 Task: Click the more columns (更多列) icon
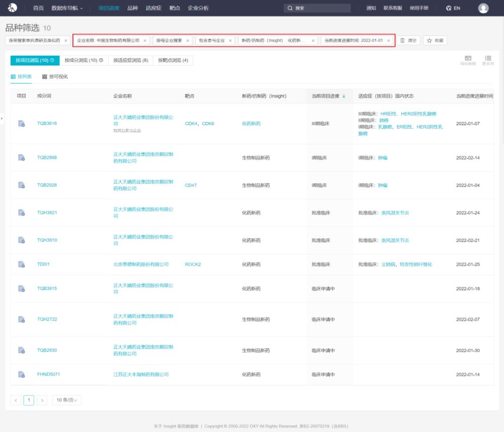pyautogui.click(x=488, y=58)
